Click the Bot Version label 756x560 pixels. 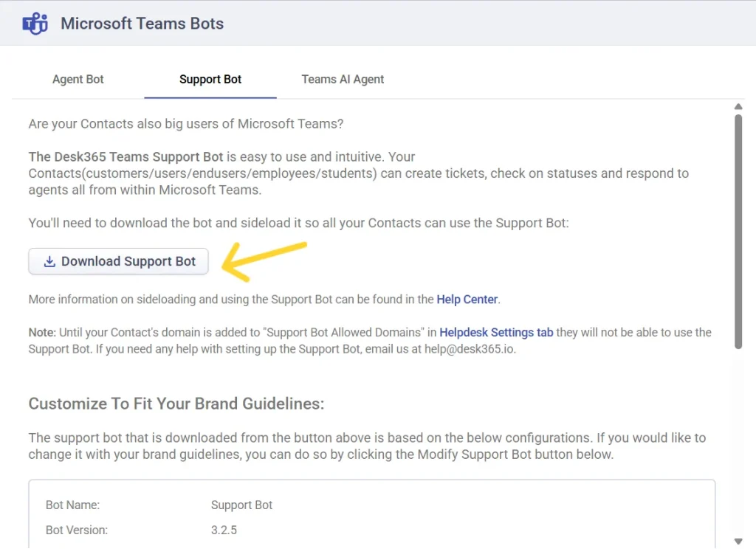(77, 530)
